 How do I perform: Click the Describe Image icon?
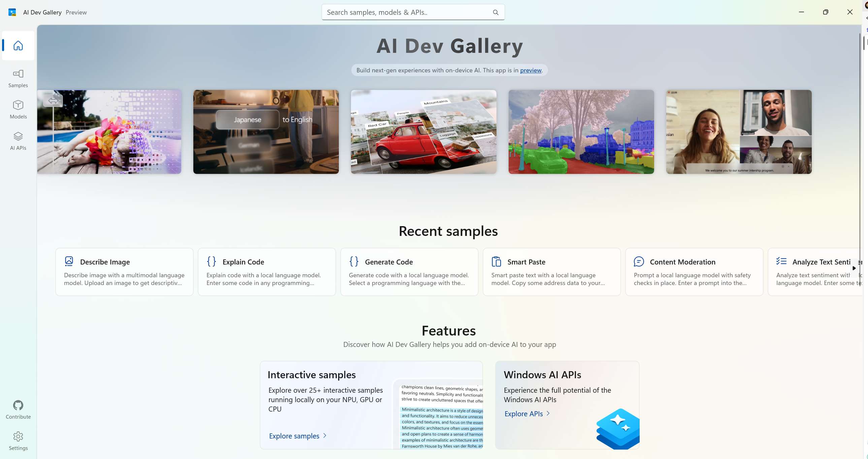[x=69, y=261]
